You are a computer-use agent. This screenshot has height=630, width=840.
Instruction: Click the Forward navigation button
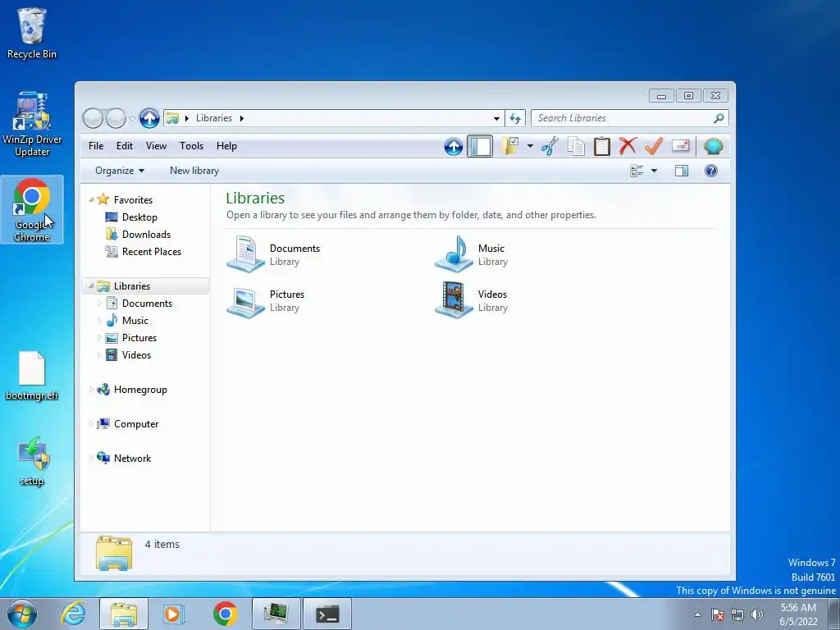116,118
